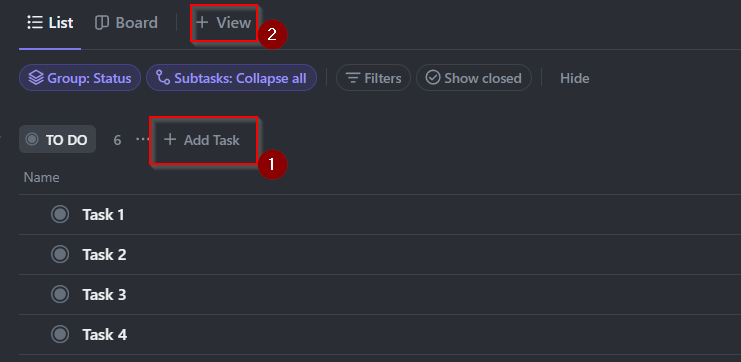The width and height of the screenshot is (741, 362).
Task: Toggle the Show closed tasks option
Action: 474,78
